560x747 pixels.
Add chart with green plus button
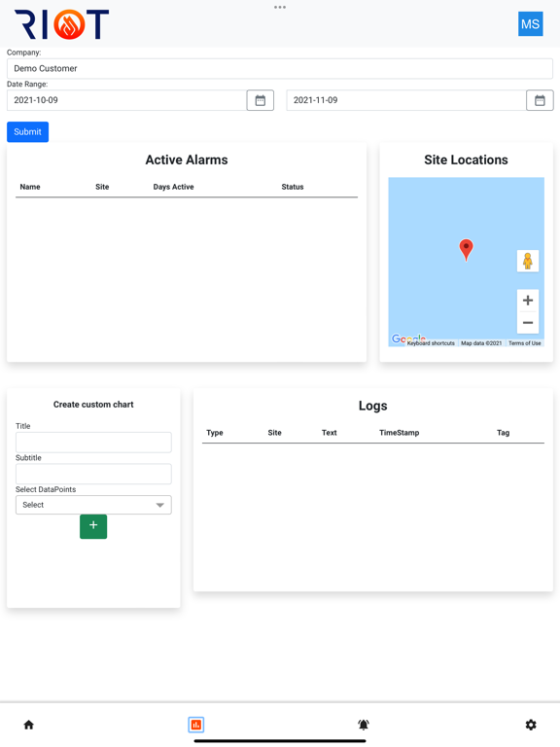[93, 526]
